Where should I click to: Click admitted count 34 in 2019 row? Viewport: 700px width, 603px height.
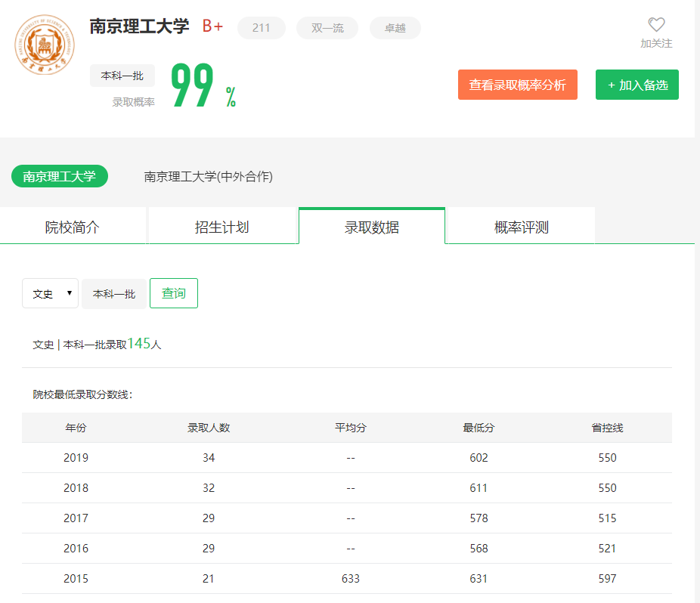[x=209, y=457]
